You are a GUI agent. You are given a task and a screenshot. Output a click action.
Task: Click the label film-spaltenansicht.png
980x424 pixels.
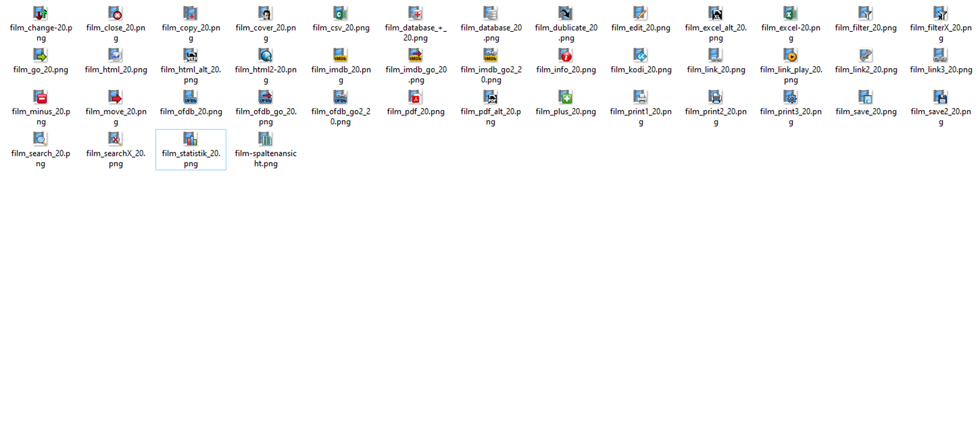pyautogui.click(x=266, y=158)
